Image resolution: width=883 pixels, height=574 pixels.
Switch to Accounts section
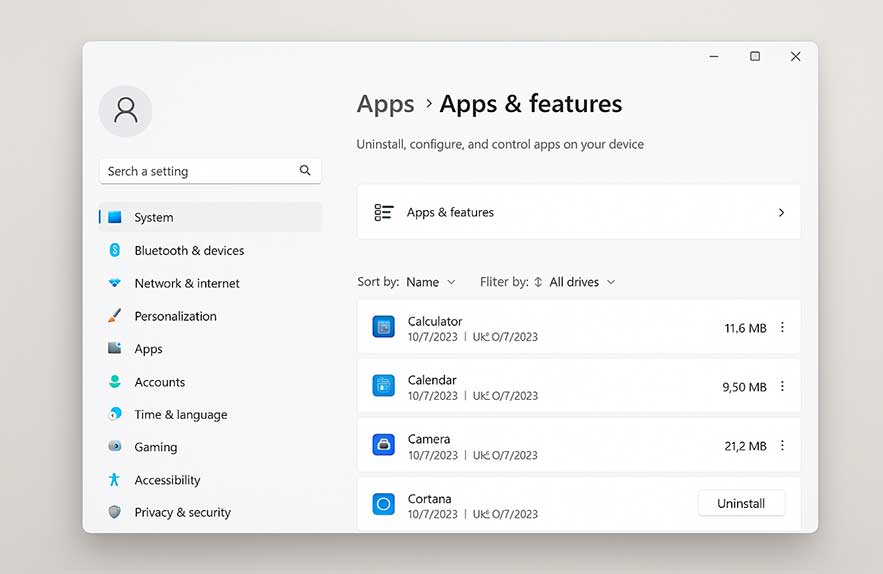(x=159, y=382)
